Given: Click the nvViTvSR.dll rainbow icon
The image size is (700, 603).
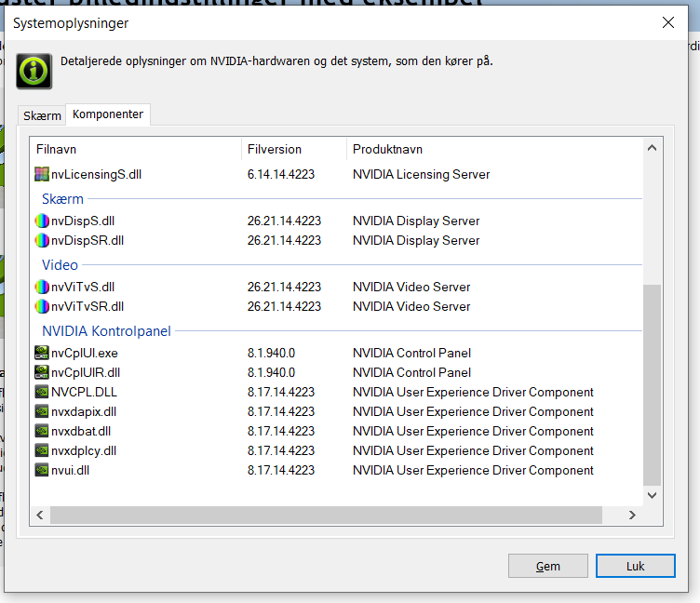Looking at the screenshot, I should coord(42,307).
